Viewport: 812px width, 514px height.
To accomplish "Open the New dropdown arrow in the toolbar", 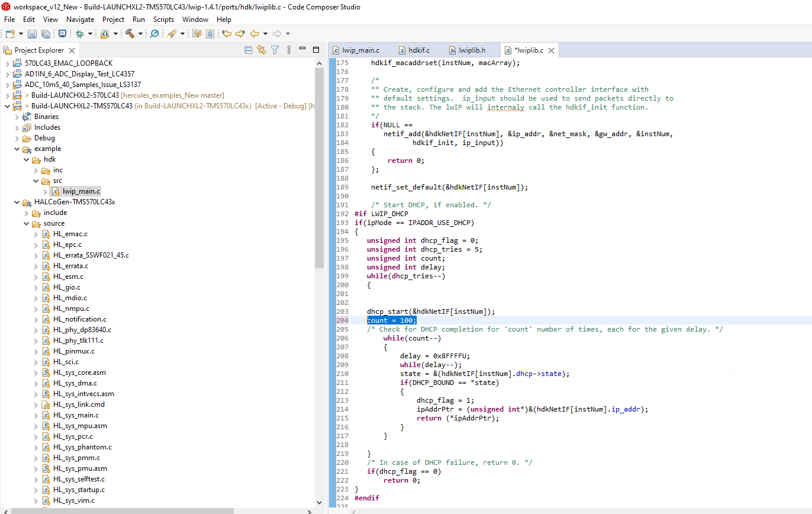I will point(21,34).
